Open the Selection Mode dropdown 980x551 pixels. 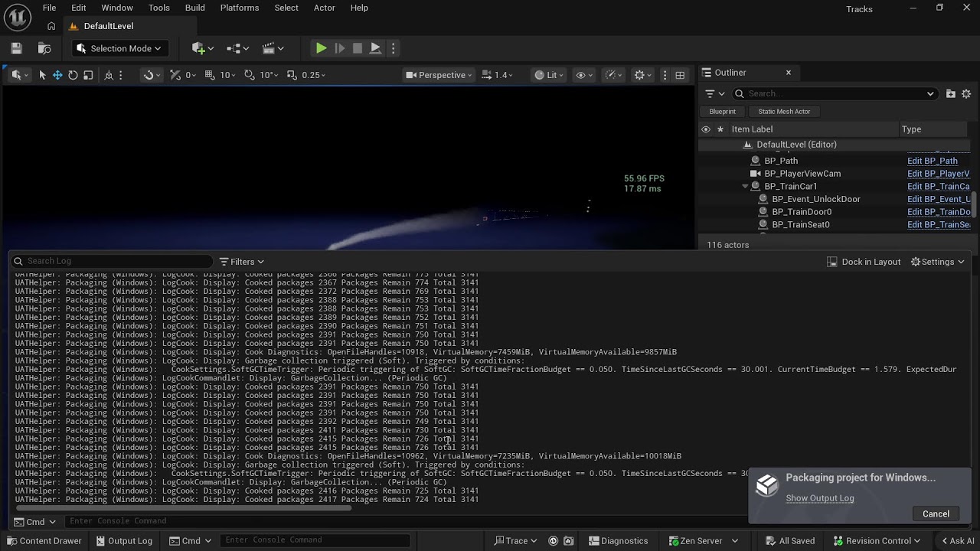coord(121,48)
